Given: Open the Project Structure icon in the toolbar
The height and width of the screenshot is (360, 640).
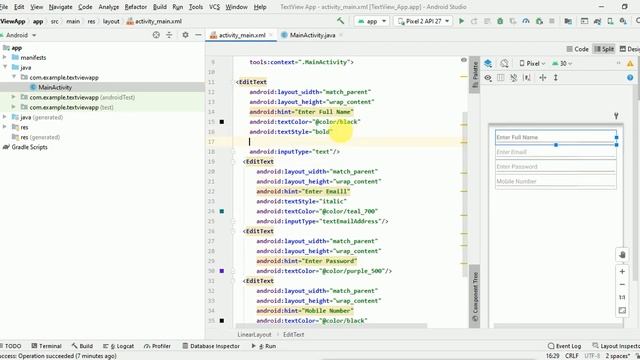Looking at the screenshot, I should 568,21.
